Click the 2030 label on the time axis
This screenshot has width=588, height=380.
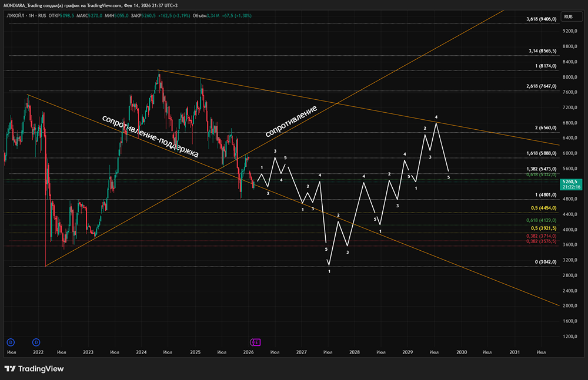tap(461, 352)
